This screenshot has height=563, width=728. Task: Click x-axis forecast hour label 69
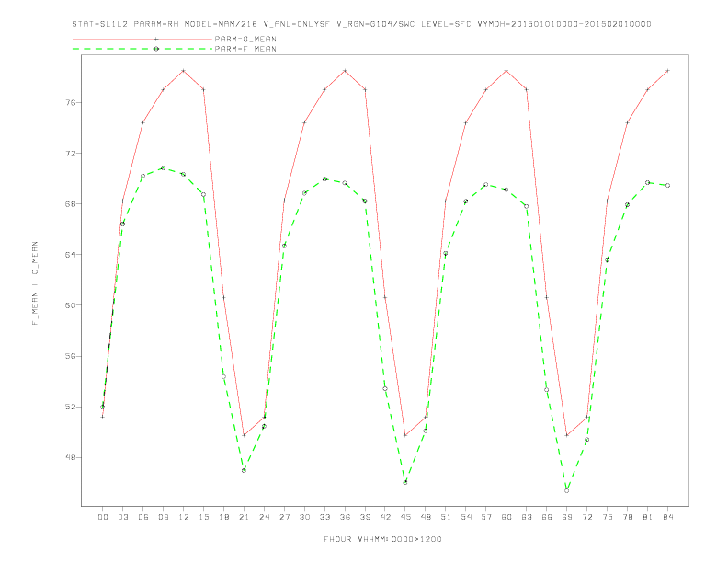coord(567,517)
